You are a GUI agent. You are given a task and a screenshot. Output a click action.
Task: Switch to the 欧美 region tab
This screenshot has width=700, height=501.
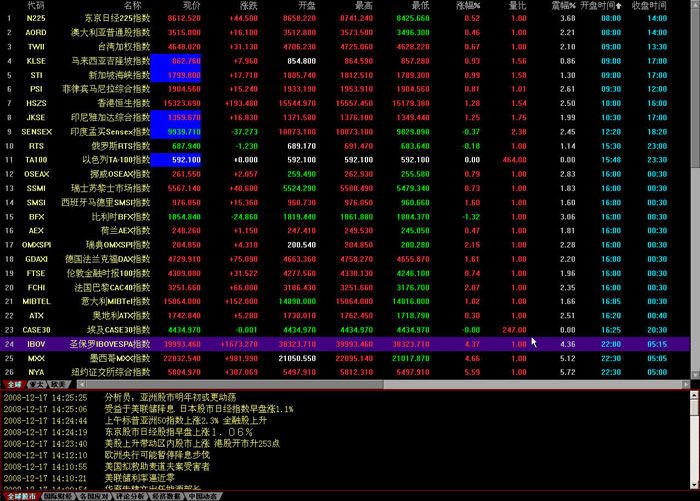(58, 383)
